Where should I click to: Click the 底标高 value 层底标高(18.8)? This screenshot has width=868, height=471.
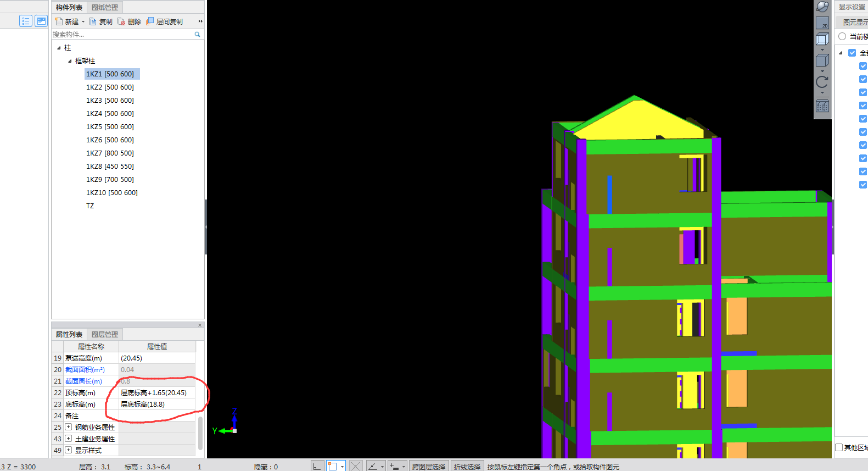click(157, 404)
